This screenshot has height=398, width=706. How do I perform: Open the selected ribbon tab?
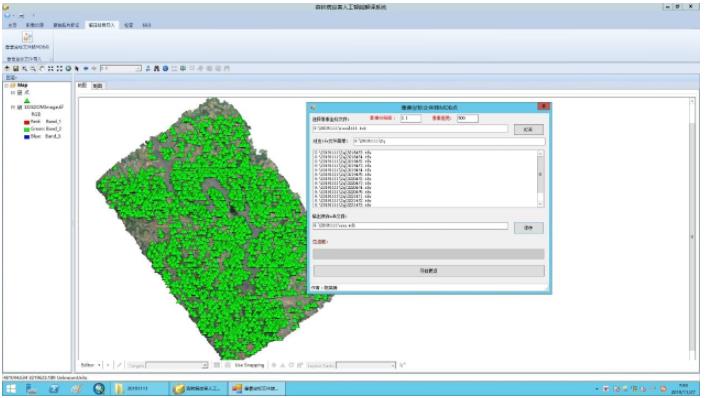click(101, 25)
